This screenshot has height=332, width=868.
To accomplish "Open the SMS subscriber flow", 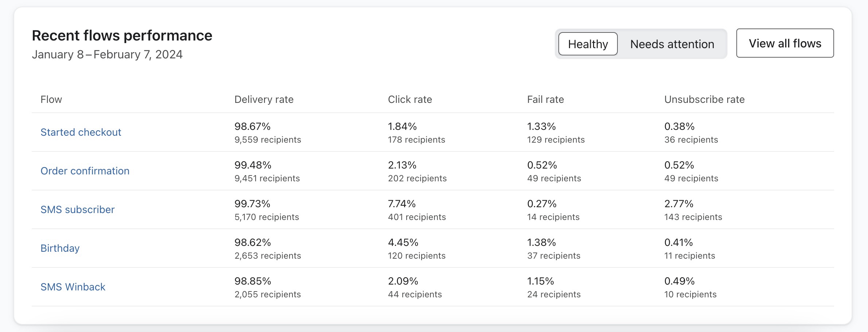I will [77, 209].
